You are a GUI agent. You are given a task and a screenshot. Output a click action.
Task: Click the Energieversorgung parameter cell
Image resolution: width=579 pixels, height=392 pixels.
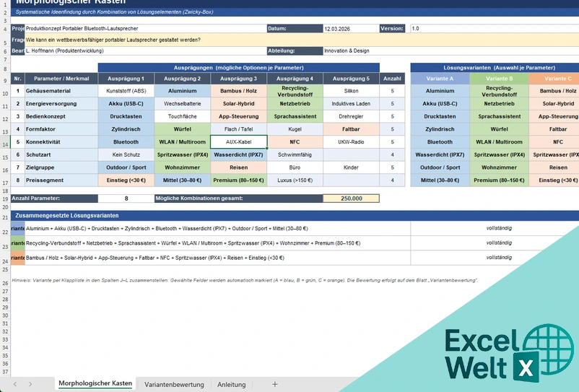(61, 104)
